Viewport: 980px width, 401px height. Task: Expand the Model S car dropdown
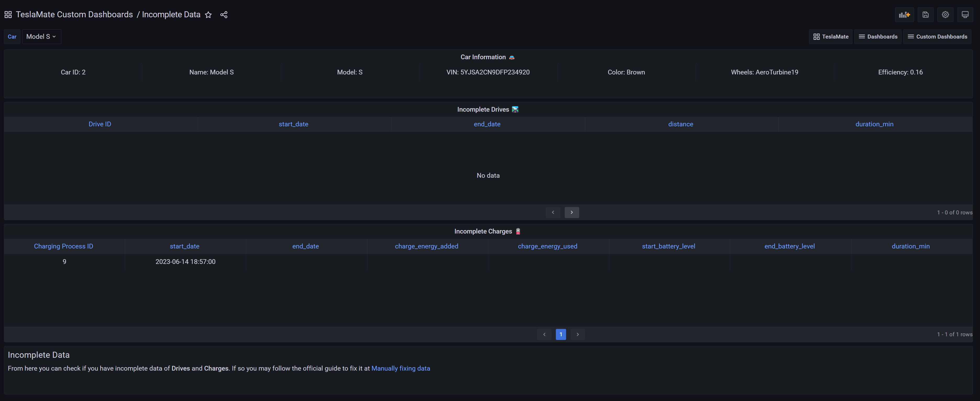click(x=41, y=36)
